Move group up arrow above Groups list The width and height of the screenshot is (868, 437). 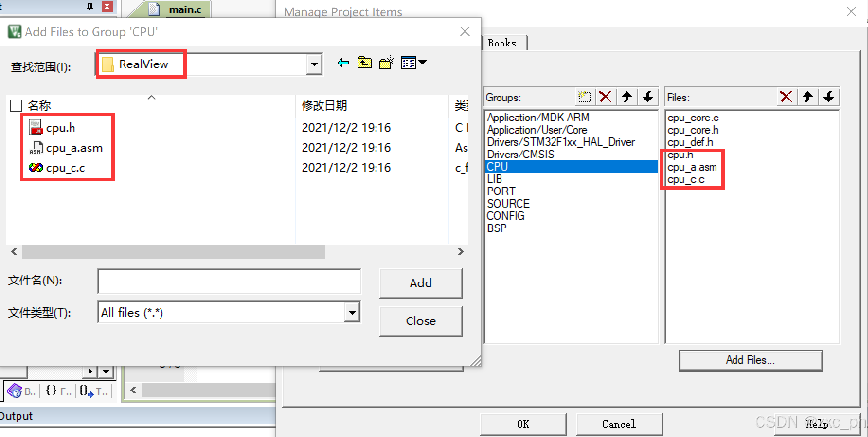[627, 97]
